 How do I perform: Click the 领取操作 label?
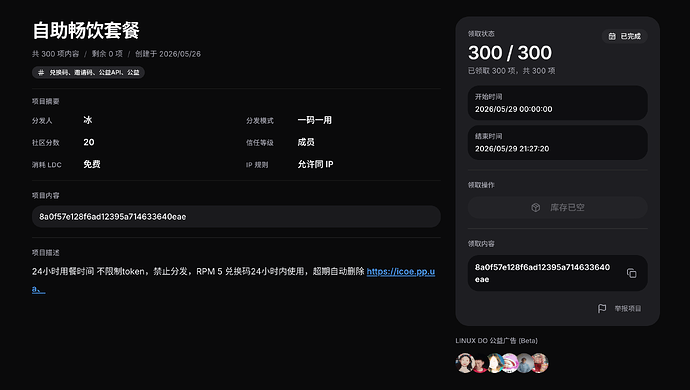481,185
